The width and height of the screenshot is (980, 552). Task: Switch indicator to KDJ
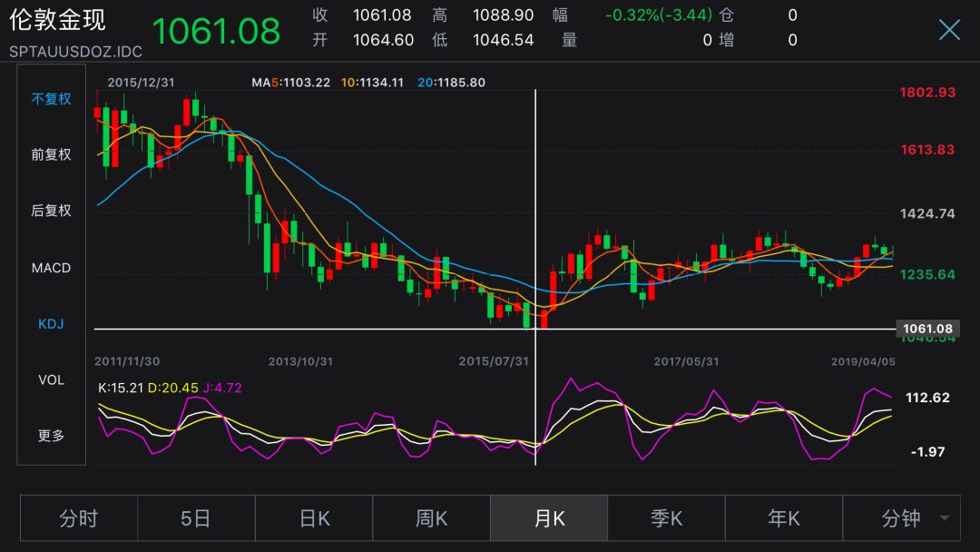(x=51, y=324)
